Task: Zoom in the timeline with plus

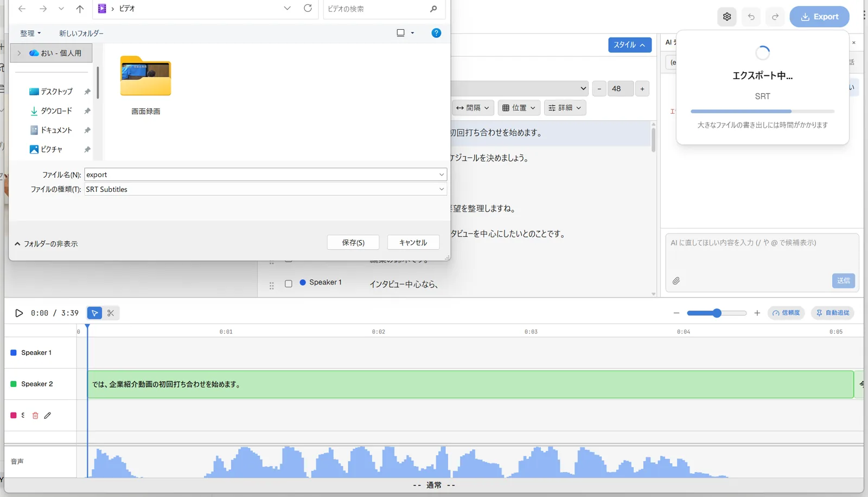Action: click(757, 313)
